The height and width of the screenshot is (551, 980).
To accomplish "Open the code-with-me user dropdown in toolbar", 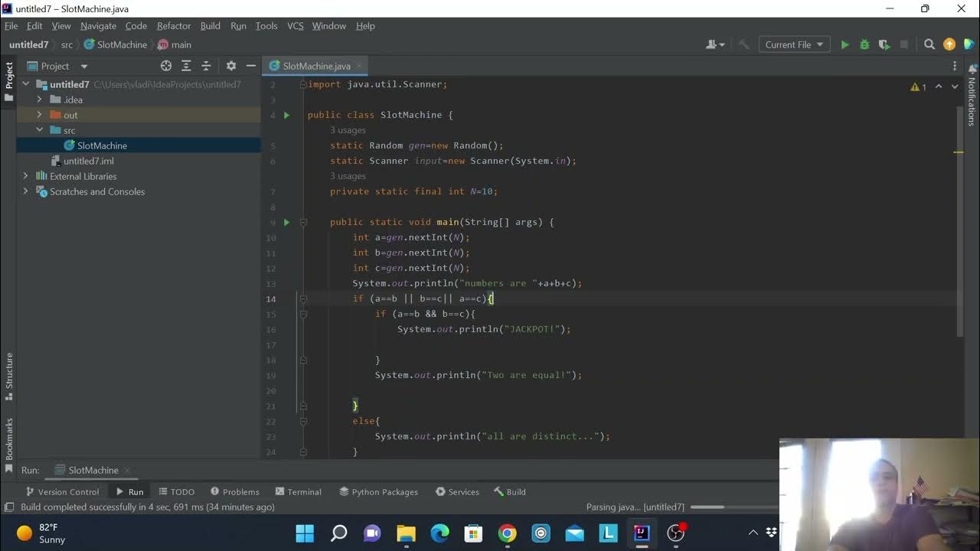I will click(x=715, y=44).
